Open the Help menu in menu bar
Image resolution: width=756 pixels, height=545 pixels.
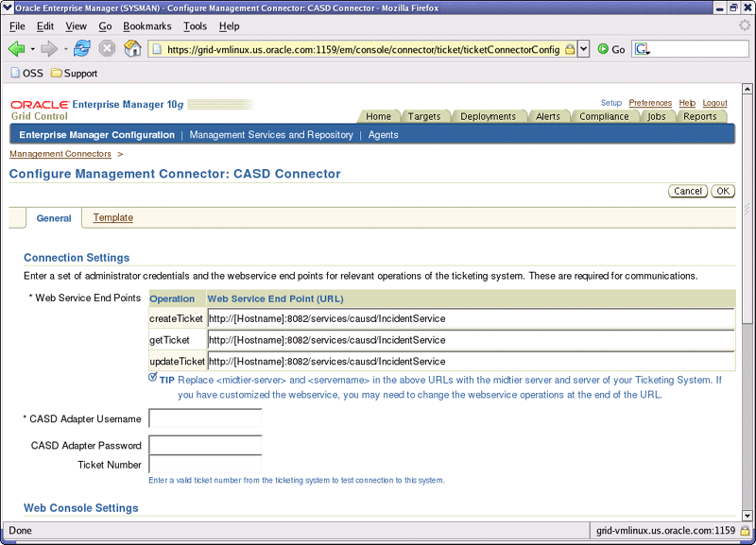[x=229, y=26]
